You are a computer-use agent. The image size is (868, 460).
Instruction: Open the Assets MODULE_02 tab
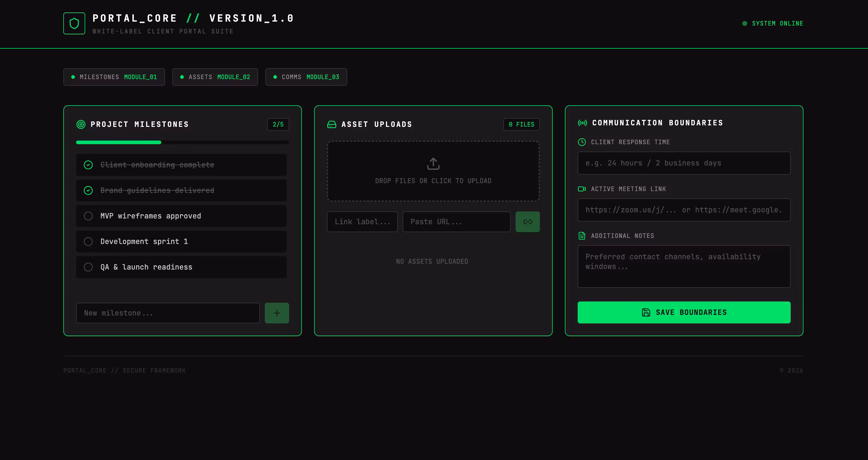[215, 77]
